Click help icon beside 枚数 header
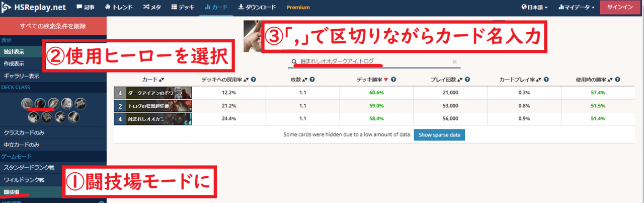The width and height of the screenshot is (644, 203). coord(312,80)
